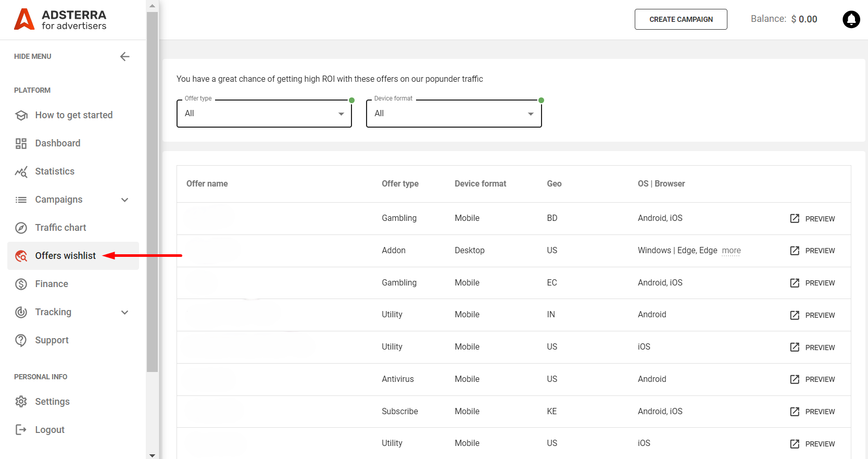Open the Dashboard menu item
The height and width of the screenshot is (459, 868).
(x=73, y=143)
